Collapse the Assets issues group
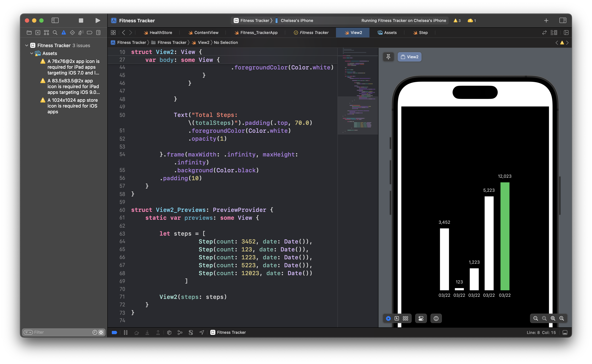This screenshot has width=592, height=364. [32, 53]
